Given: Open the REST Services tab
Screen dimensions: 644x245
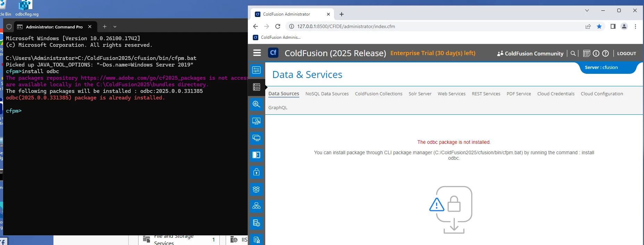Looking at the screenshot, I should [x=486, y=94].
